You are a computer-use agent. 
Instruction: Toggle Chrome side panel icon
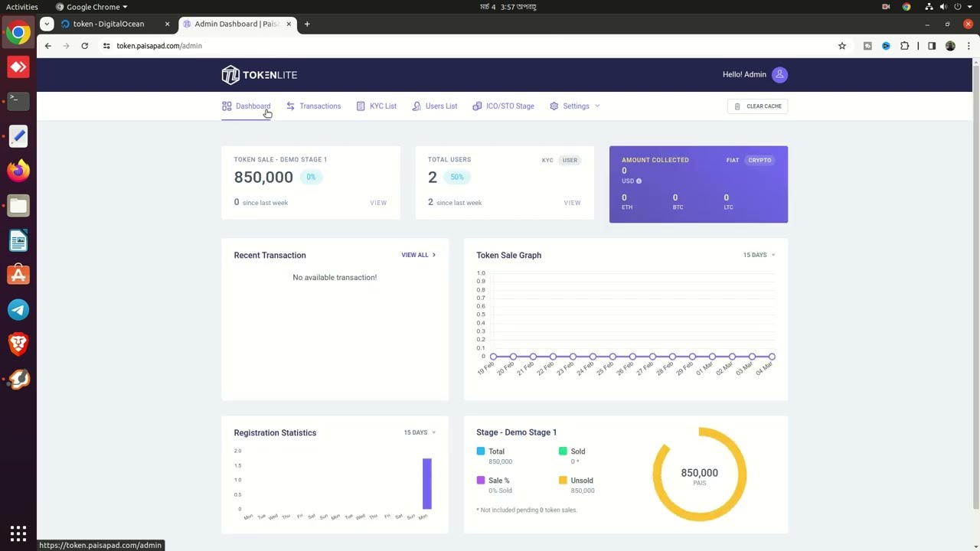tap(932, 46)
